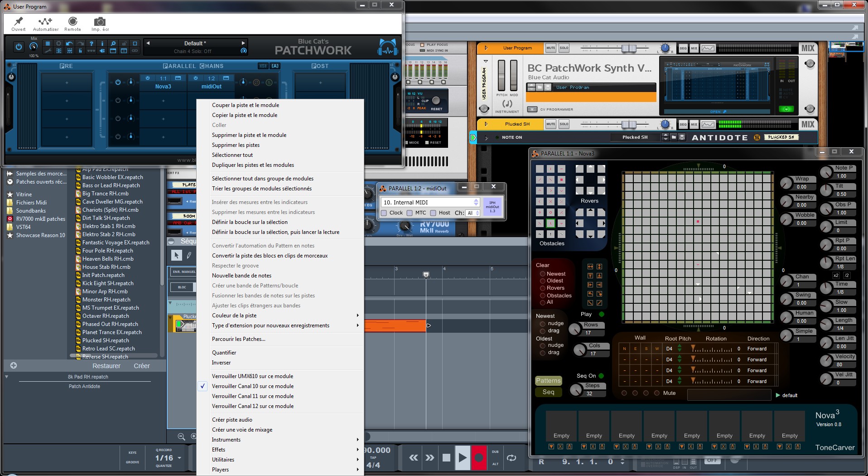868x476 pixels.
Task: Toggle PatchWork main power button
Action: point(19,46)
